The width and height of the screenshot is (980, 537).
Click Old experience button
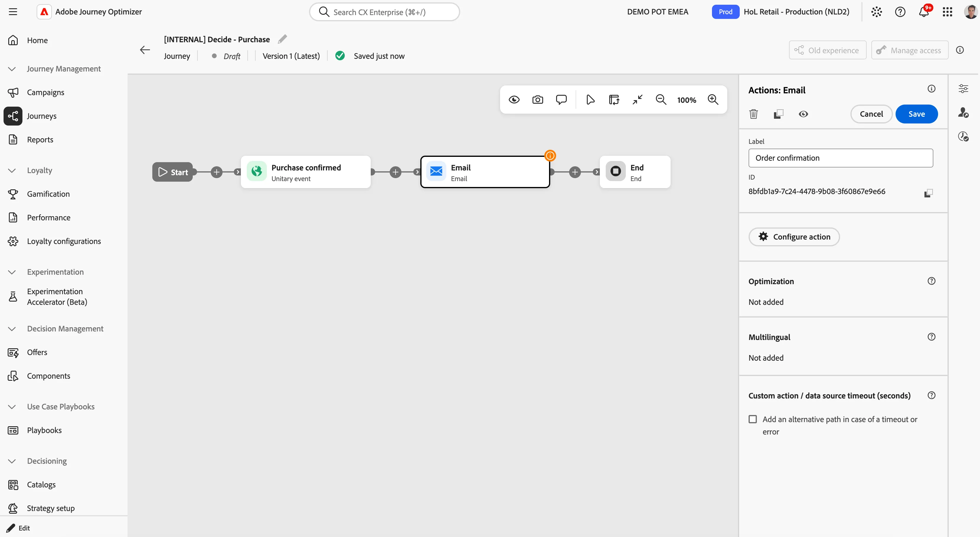point(827,50)
